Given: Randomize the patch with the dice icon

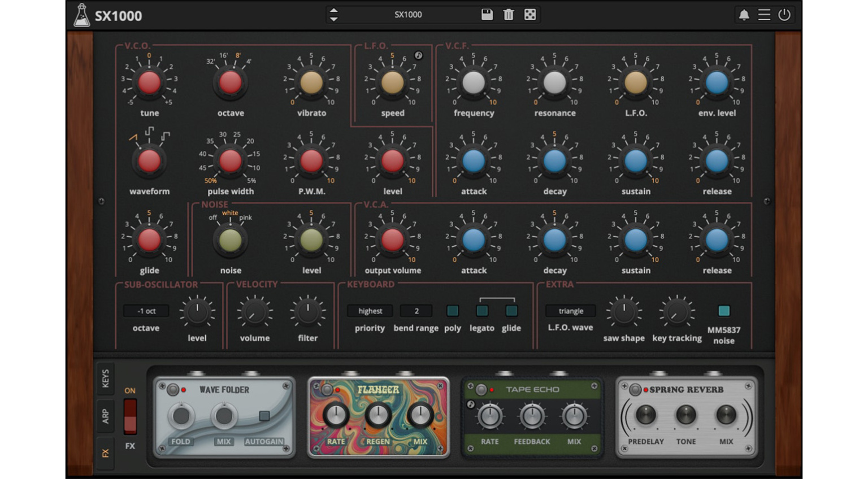Looking at the screenshot, I should click(x=529, y=15).
